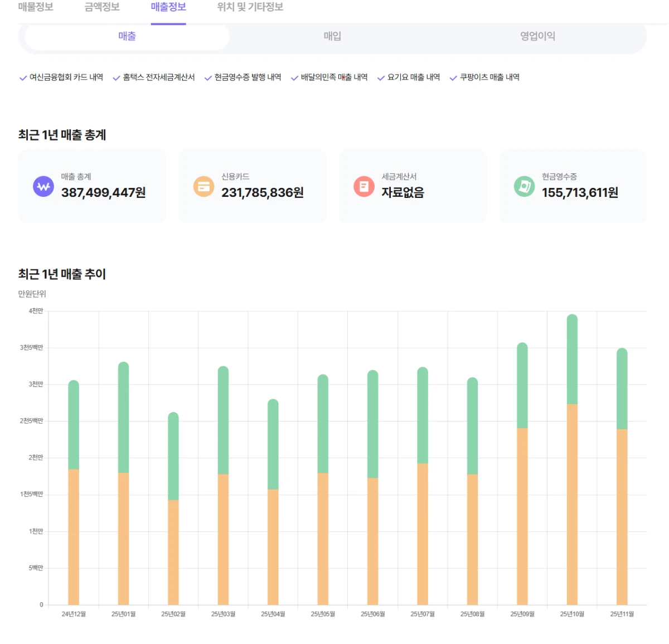Click the green bar segment for 25년10월
Image resolution: width=669 pixels, height=644 pixels.
tap(572, 360)
